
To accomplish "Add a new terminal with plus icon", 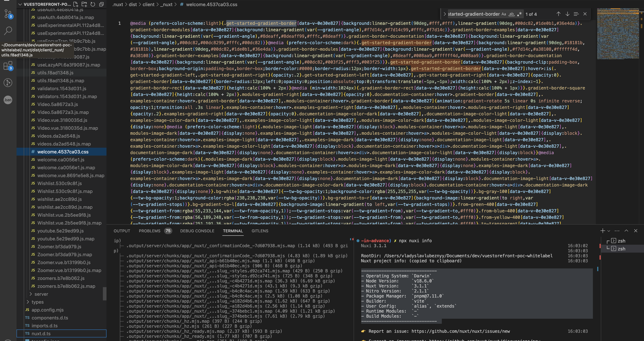I will coord(603,231).
